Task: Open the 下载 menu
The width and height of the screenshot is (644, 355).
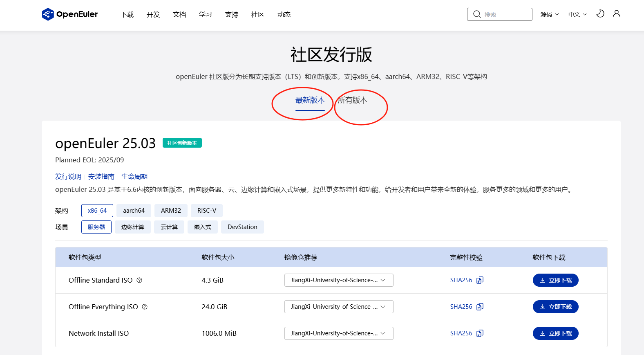Action: (x=127, y=14)
